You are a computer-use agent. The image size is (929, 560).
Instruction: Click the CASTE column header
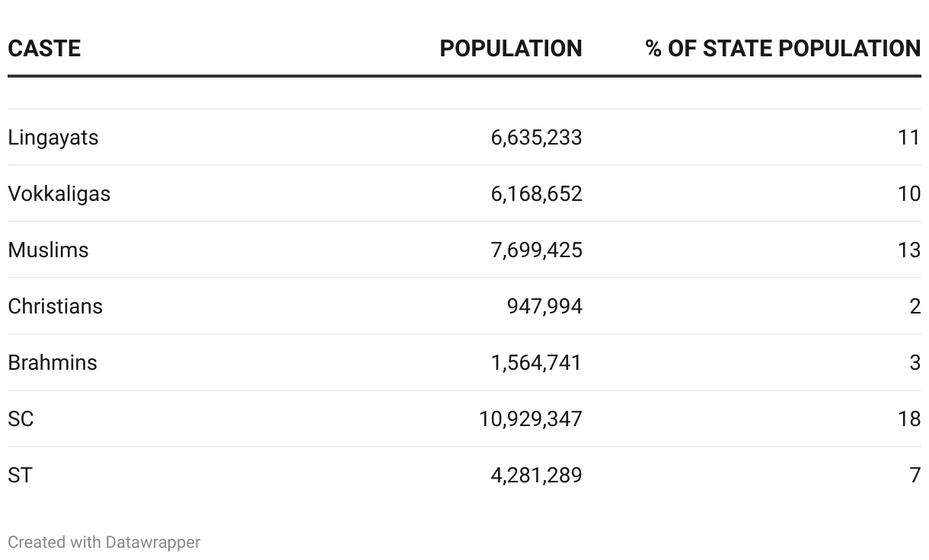44,49
